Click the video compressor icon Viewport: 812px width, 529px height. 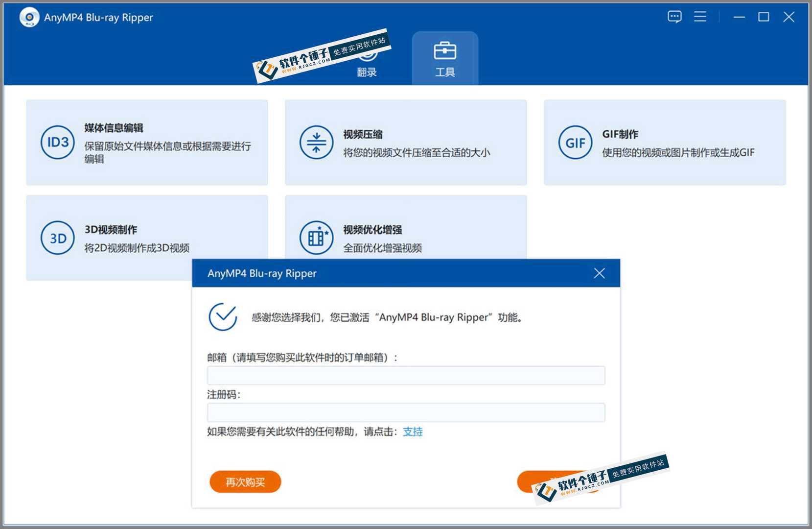click(x=316, y=143)
